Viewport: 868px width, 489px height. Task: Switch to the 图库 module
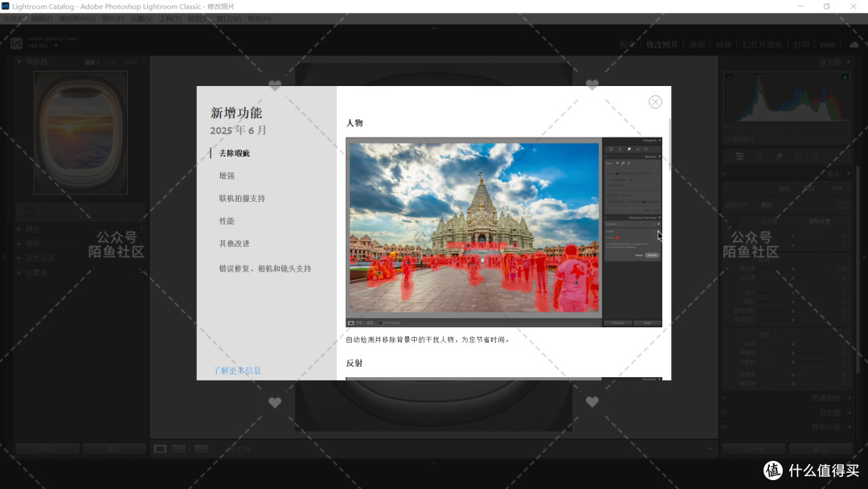pos(627,45)
